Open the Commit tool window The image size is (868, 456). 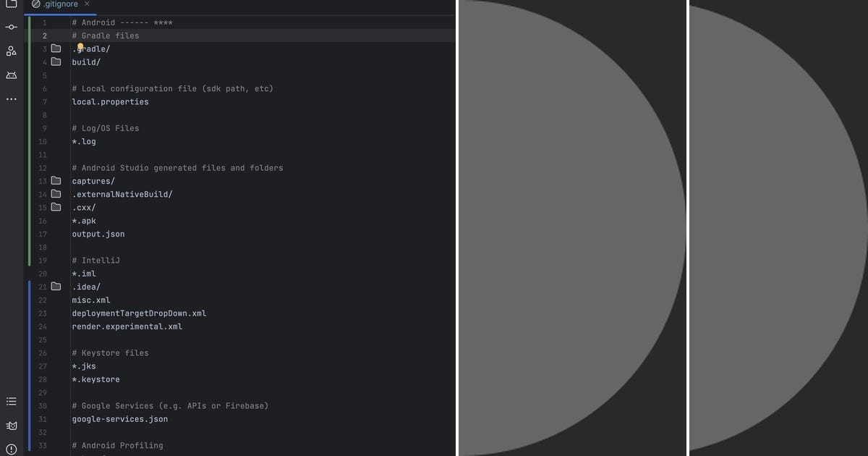click(x=11, y=27)
